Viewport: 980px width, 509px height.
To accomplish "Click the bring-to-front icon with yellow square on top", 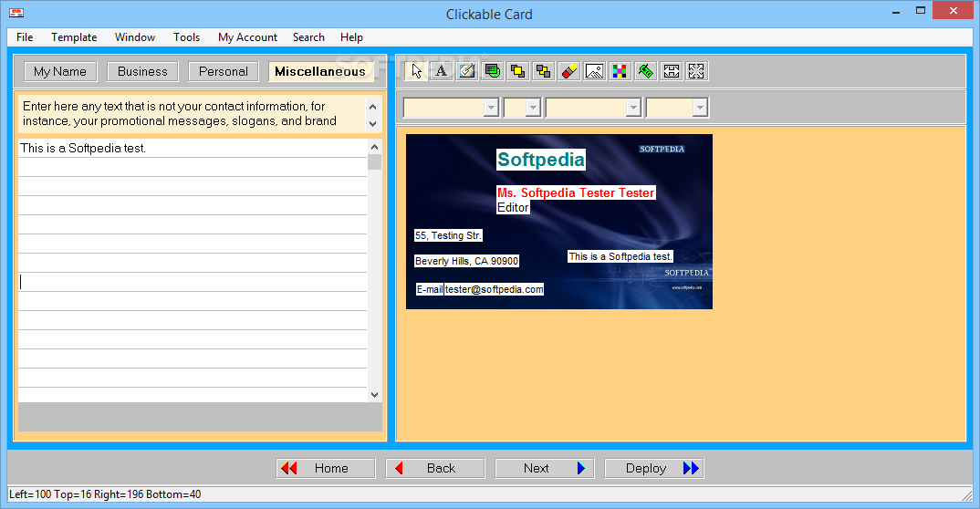I will pos(517,71).
